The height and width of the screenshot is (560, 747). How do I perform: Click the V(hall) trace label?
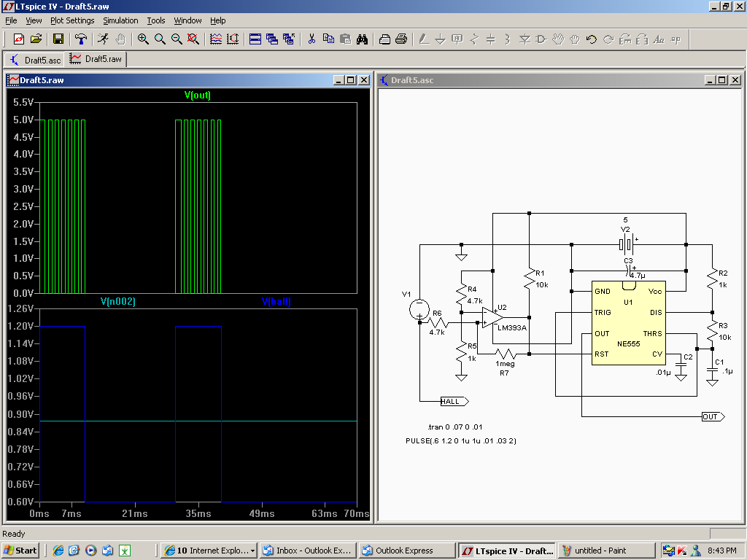point(276,301)
